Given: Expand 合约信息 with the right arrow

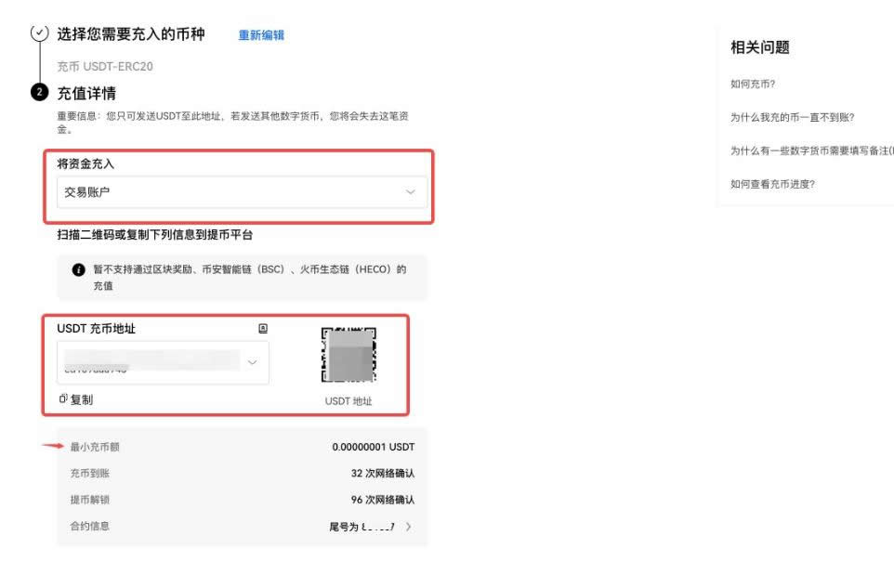Looking at the screenshot, I should (x=409, y=527).
